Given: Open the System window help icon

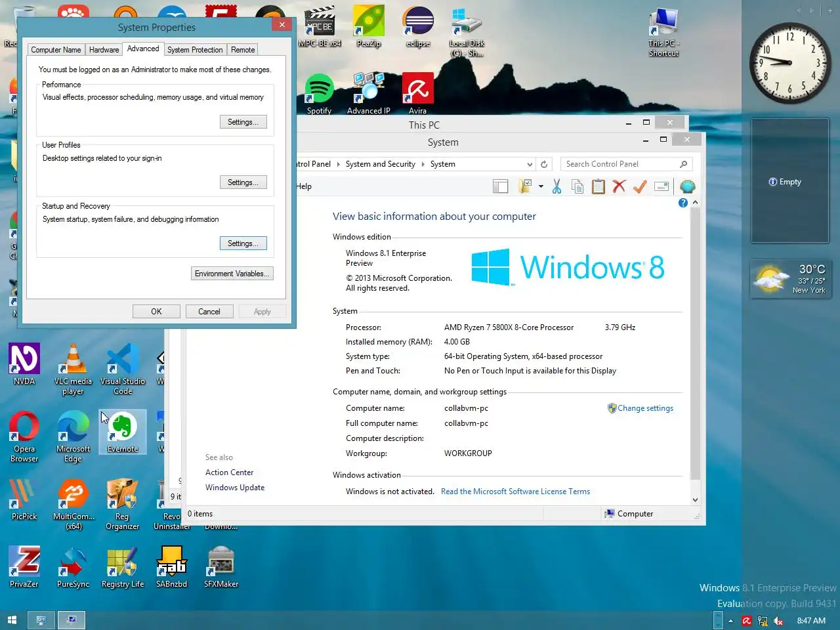Looking at the screenshot, I should coord(683,203).
